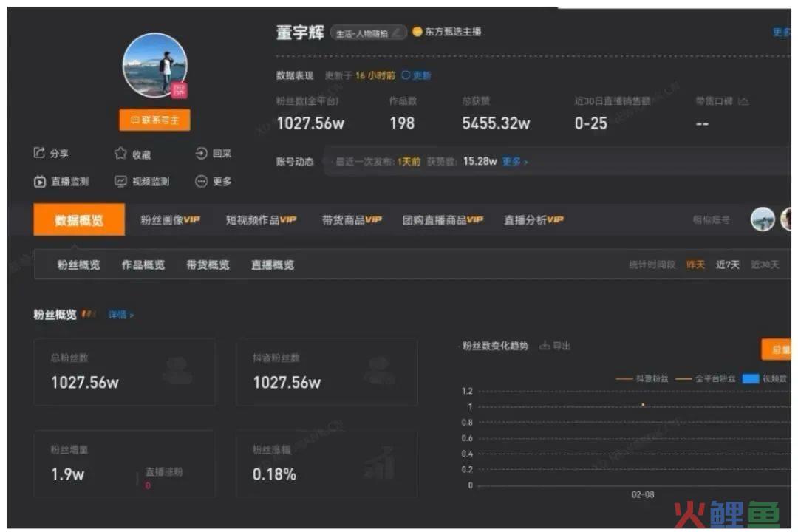Select the 粉丝画像 VIP tab

170,220
